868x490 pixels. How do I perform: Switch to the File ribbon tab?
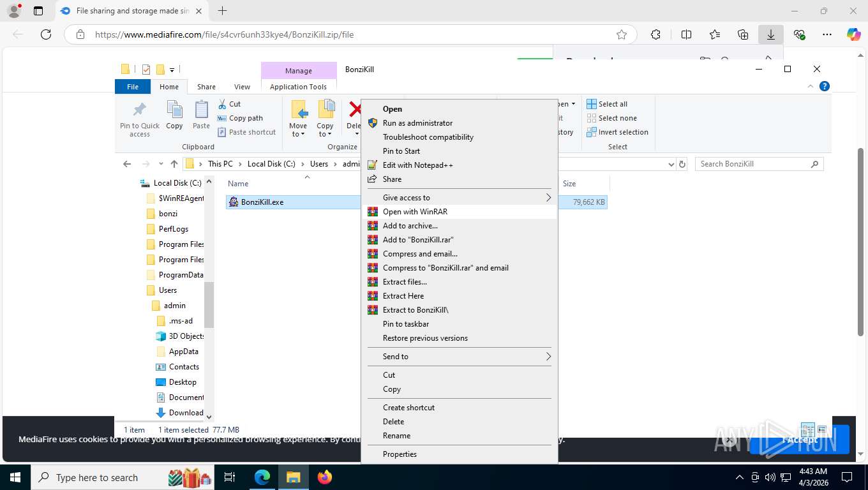click(x=133, y=87)
